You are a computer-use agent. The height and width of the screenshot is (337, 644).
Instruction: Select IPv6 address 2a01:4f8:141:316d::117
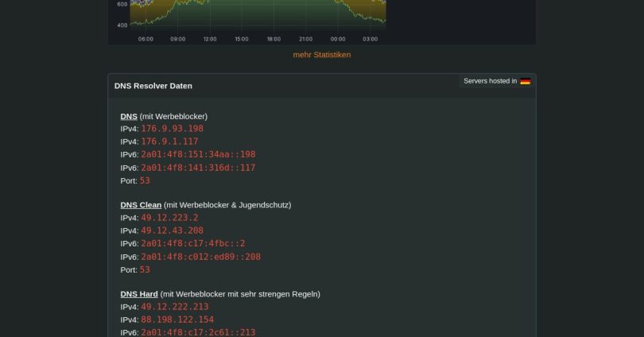click(198, 168)
